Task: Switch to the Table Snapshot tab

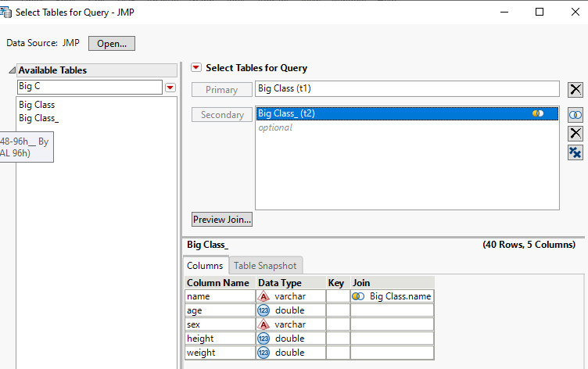Action: (266, 266)
